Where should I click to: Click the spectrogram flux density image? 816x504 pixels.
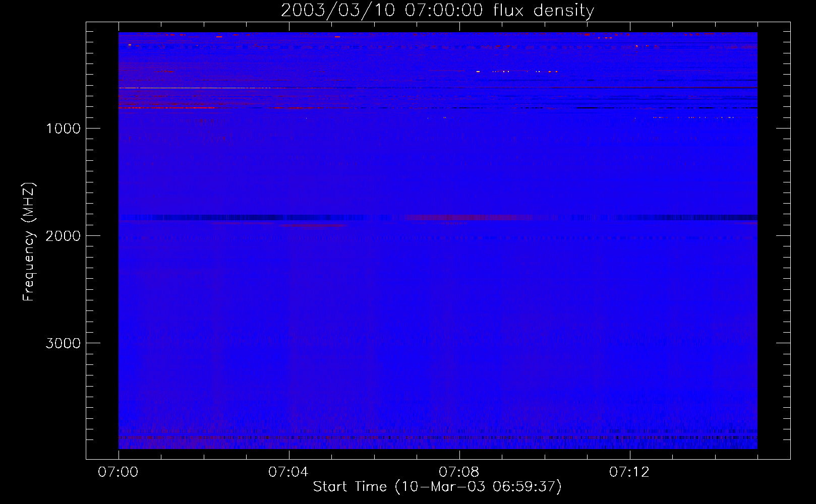tap(438, 240)
